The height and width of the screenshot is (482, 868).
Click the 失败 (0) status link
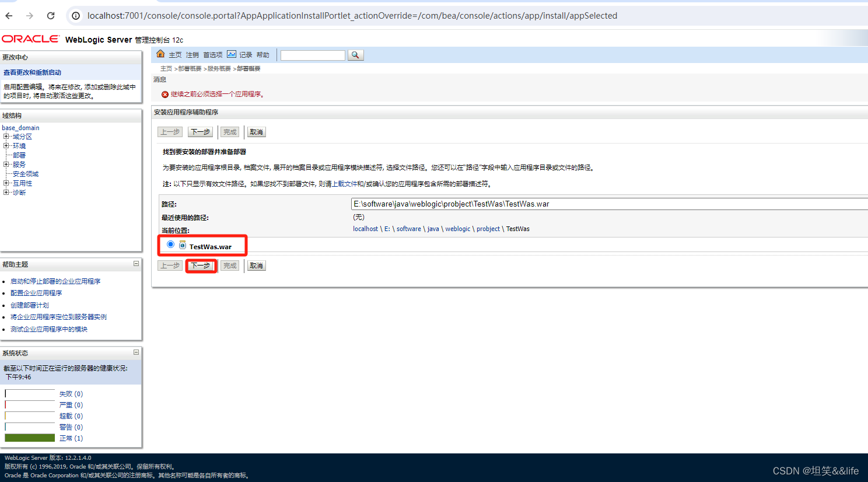click(x=71, y=394)
